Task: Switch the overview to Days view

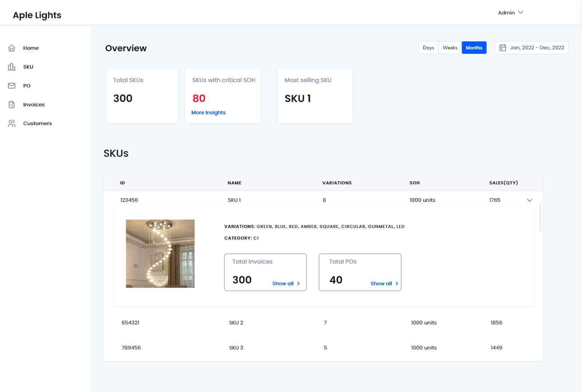Action: 428,48
